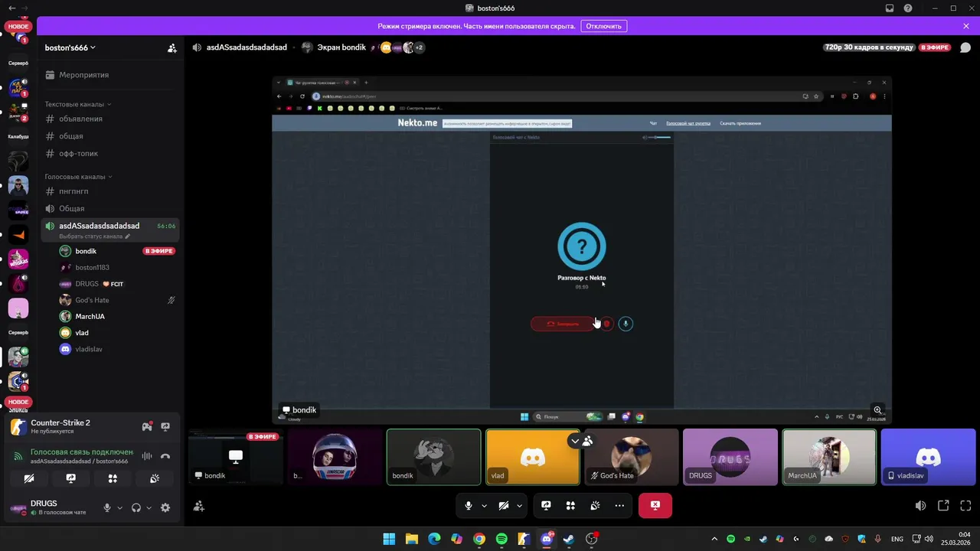The width and height of the screenshot is (980, 551).
Task: Collapse the Текстовые каналы category
Action: pyautogui.click(x=78, y=104)
